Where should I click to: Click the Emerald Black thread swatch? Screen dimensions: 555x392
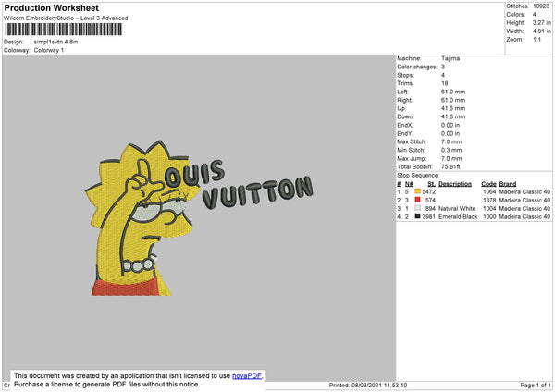pyautogui.click(x=418, y=216)
